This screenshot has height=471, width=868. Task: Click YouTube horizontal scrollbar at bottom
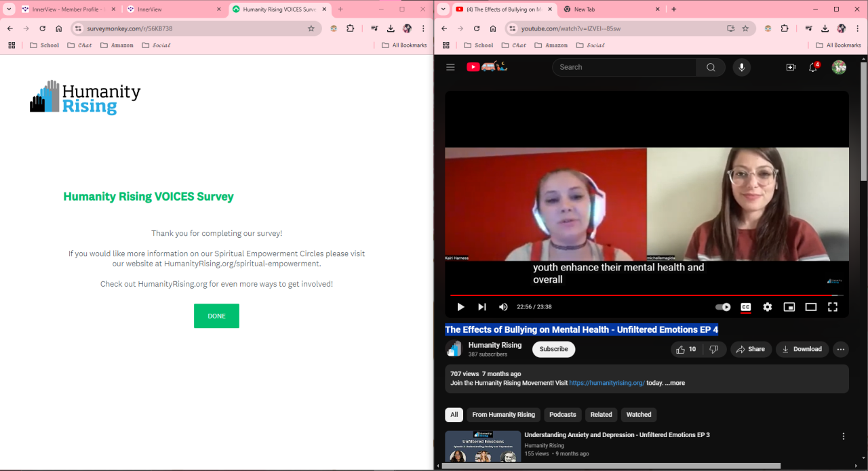coord(611,466)
